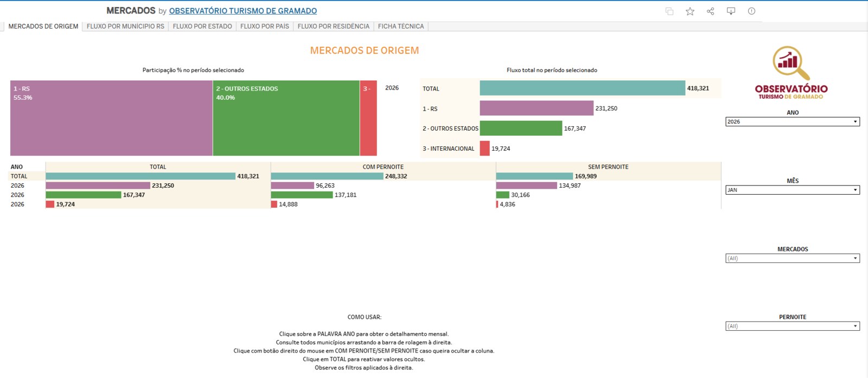Click the MERCADOS workbook title text
The width and height of the screenshot is (868, 378).
coord(131,11)
